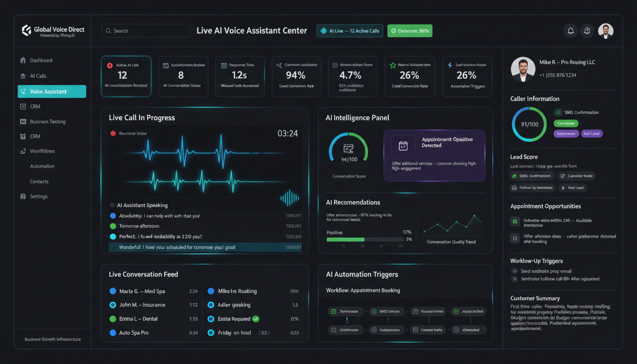
Task: Click the 91/100 caller score ring
Action: [529, 124]
